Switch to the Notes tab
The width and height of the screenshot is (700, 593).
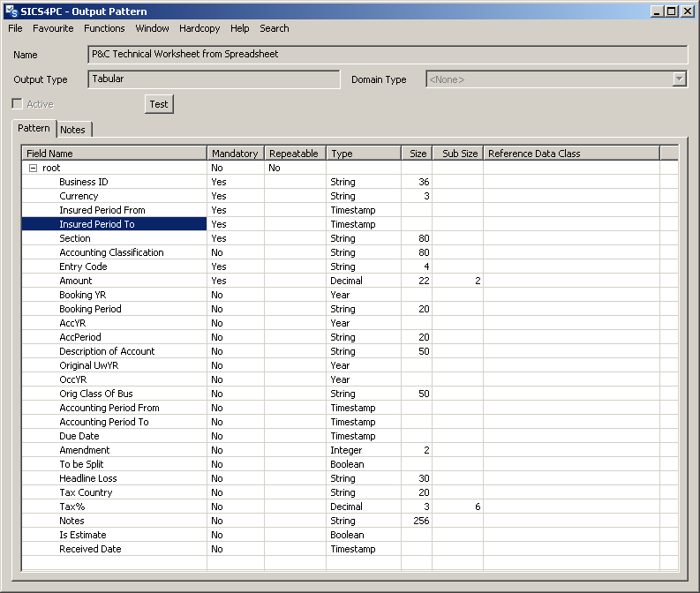click(x=73, y=130)
